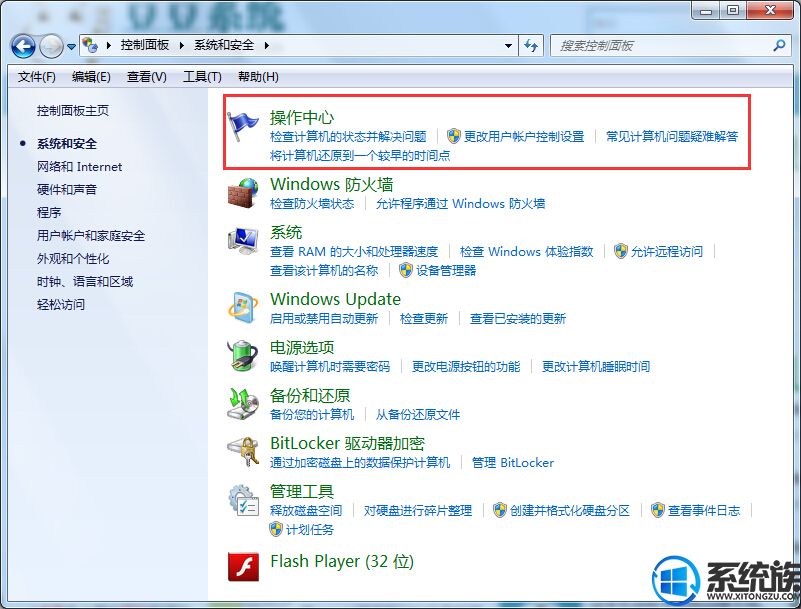Screen dimensions: 801x609
Task: Open Flash Player (32 位) heading link
Action: tap(342, 561)
